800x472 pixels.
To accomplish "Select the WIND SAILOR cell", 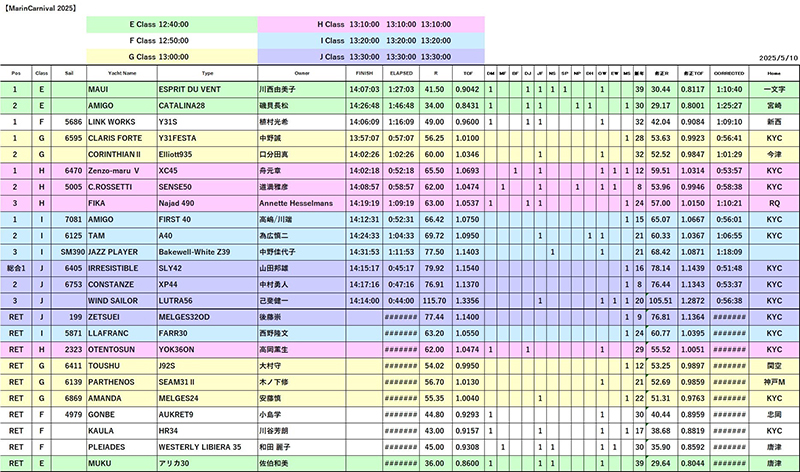I will click(121, 301).
